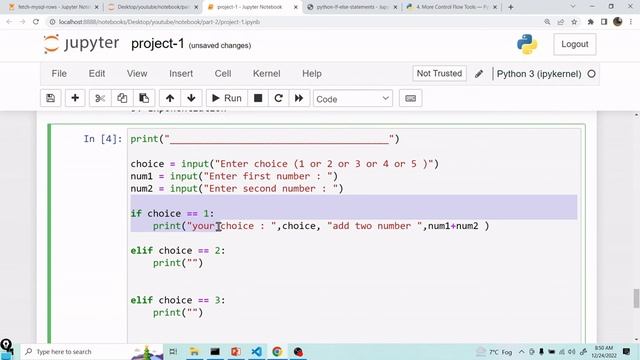Click the line 'if choice == 1:'
The width and height of the screenshot is (640, 360).
click(172, 213)
